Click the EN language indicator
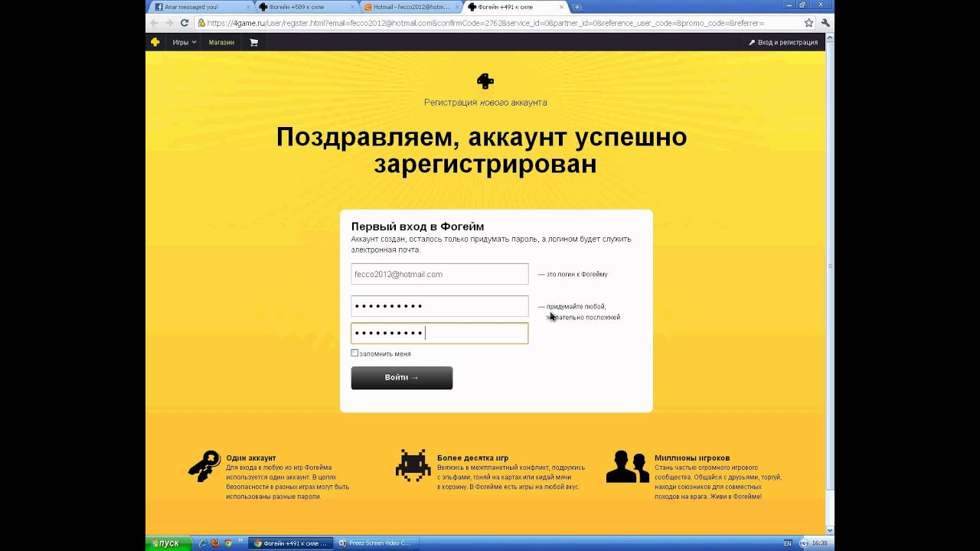Screen dimensions: 980x551 click(788, 543)
